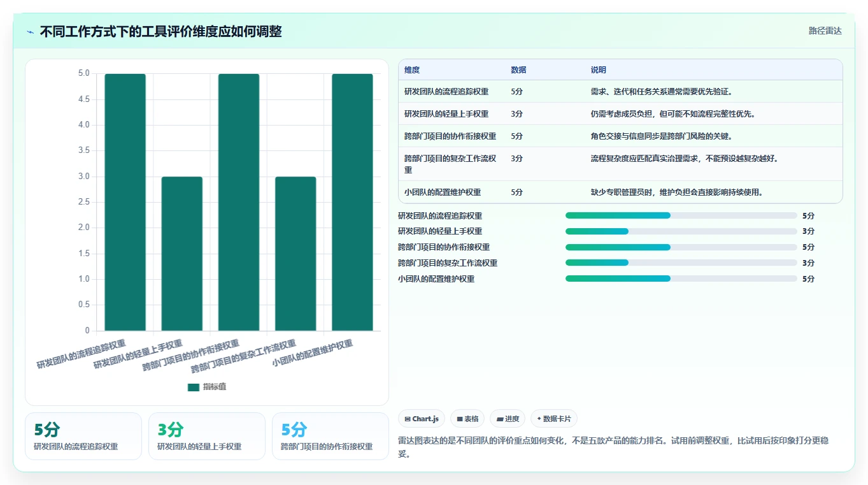
Task: Click the lightning icon beside the page title
Action: [x=30, y=32]
